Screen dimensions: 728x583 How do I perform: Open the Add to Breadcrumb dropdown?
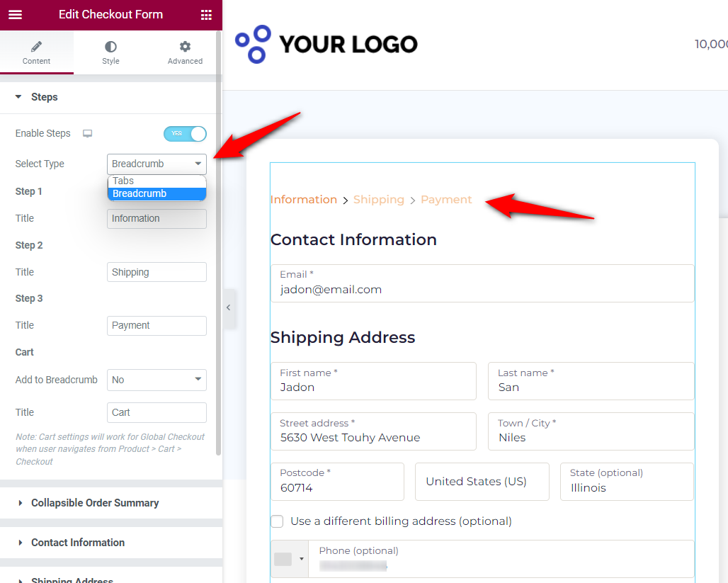pyautogui.click(x=157, y=380)
